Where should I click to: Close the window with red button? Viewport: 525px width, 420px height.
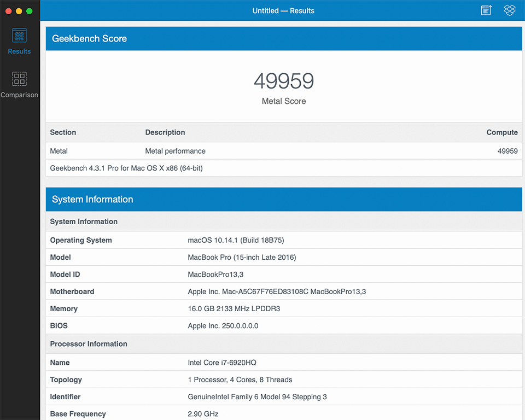[x=9, y=11]
